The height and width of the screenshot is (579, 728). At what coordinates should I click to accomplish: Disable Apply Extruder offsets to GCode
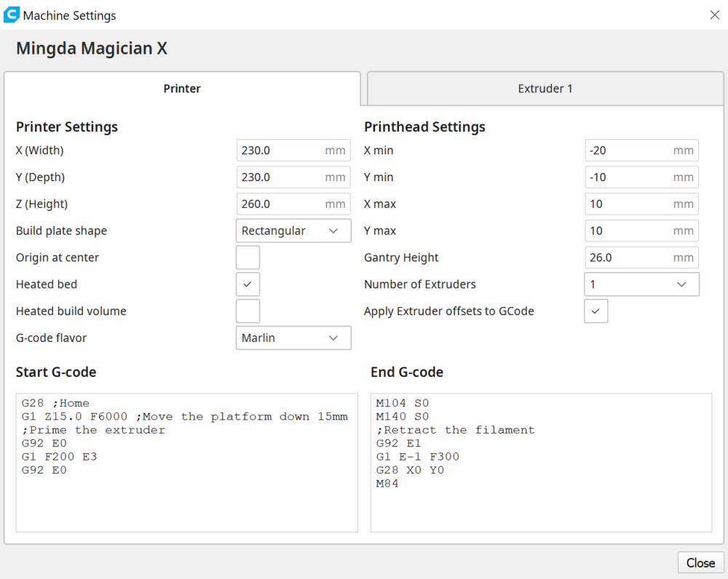pyautogui.click(x=596, y=311)
